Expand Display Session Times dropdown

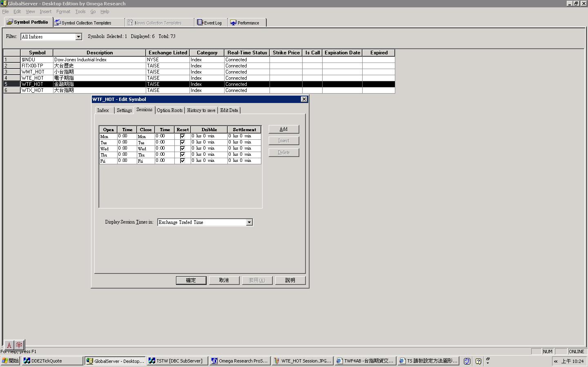pyautogui.click(x=249, y=222)
